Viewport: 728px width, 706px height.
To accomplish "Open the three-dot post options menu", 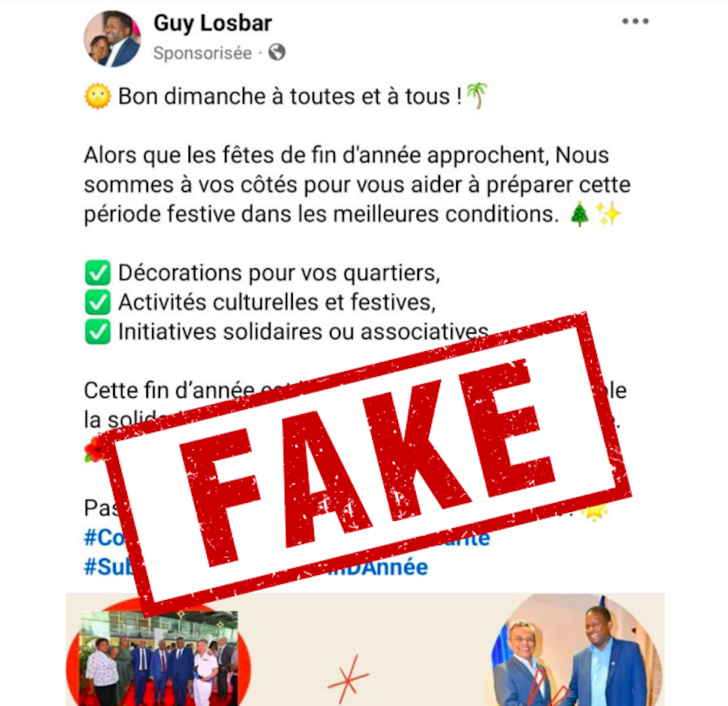I will click(x=635, y=21).
